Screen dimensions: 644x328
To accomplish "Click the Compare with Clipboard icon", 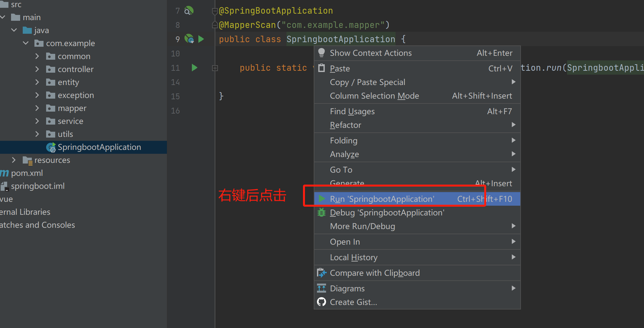I will [x=322, y=273].
